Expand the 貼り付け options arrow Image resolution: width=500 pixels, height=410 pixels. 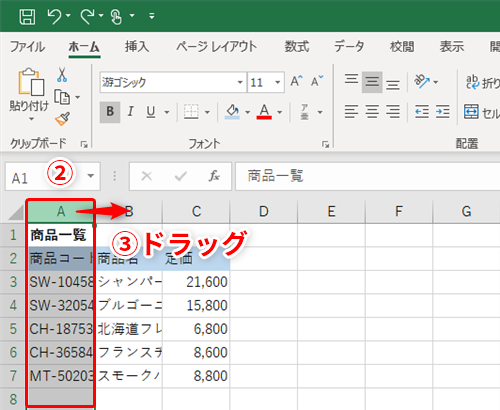pyautogui.click(x=31, y=119)
